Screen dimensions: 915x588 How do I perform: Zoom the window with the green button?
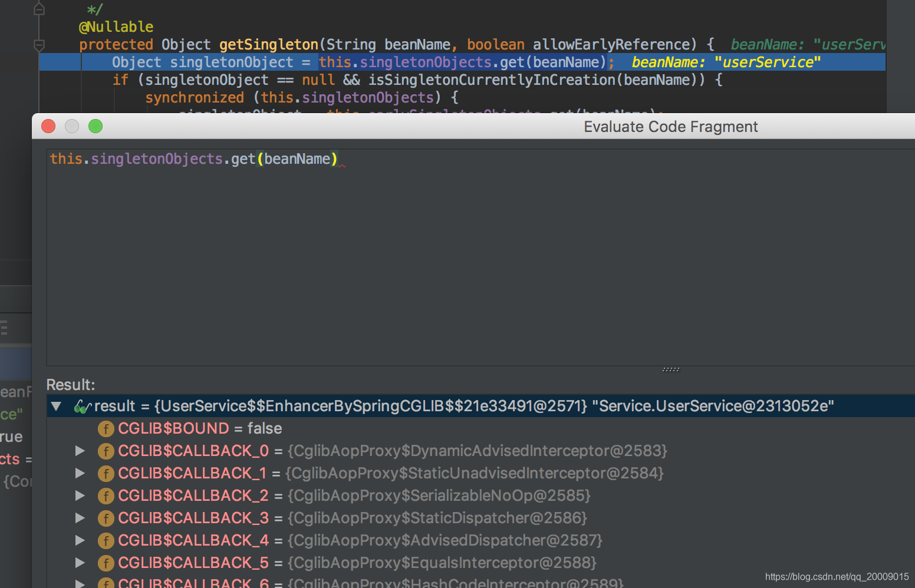click(96, 126)
